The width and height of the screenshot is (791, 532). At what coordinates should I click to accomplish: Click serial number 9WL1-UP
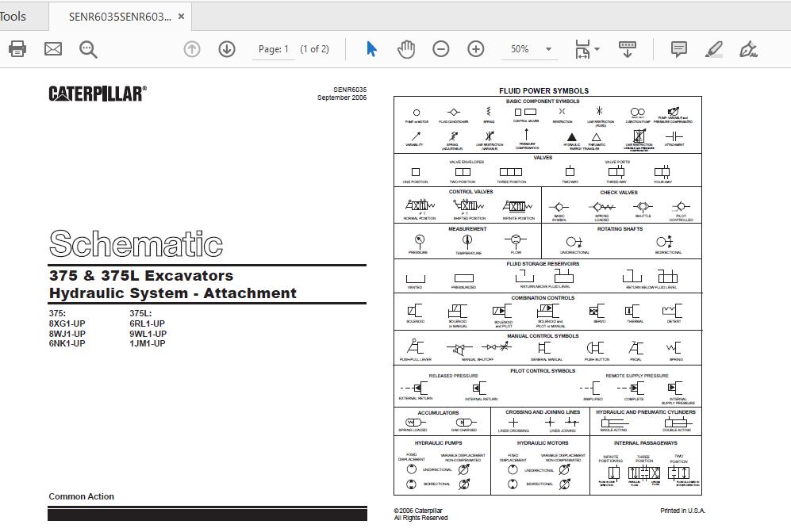148,334
